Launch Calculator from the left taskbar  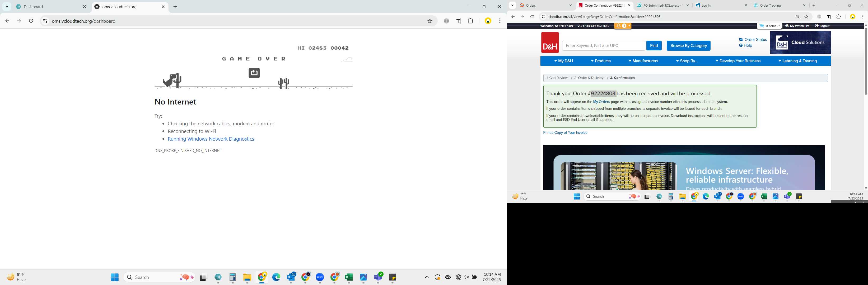click(x=232, y=277)
